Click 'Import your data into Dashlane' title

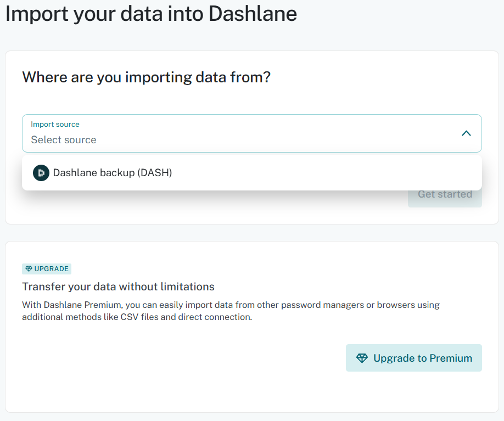151,14
